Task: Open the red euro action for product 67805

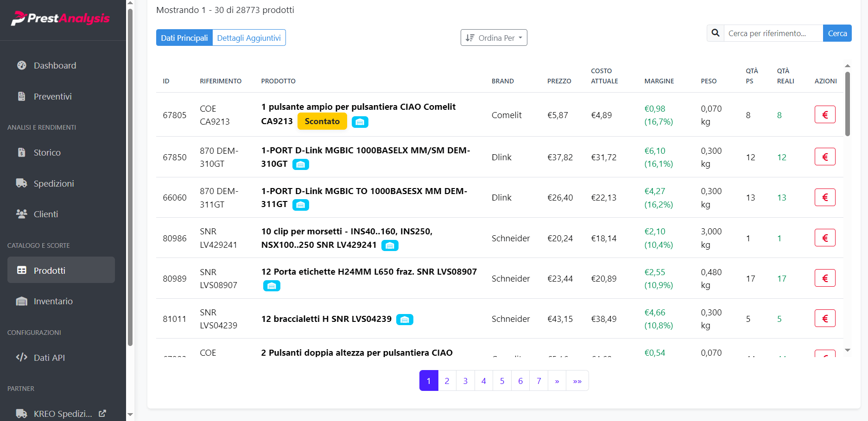Action: (825, 114)
